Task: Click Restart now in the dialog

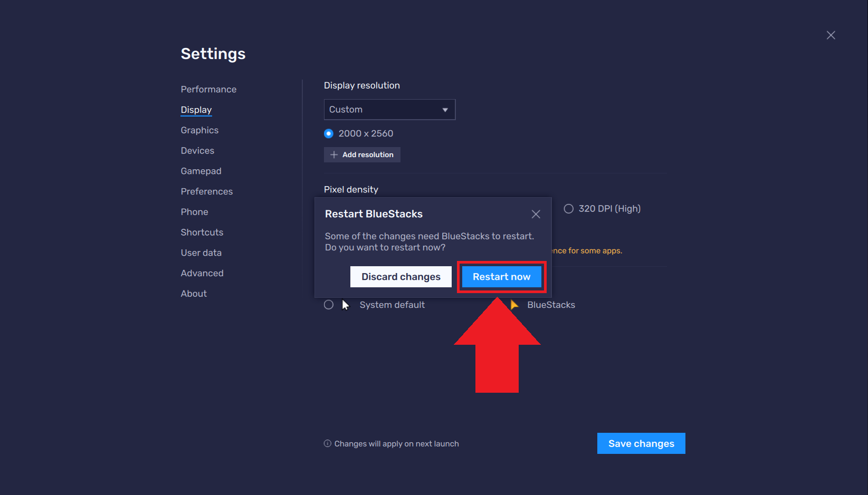Action: (x=501, y=276)
